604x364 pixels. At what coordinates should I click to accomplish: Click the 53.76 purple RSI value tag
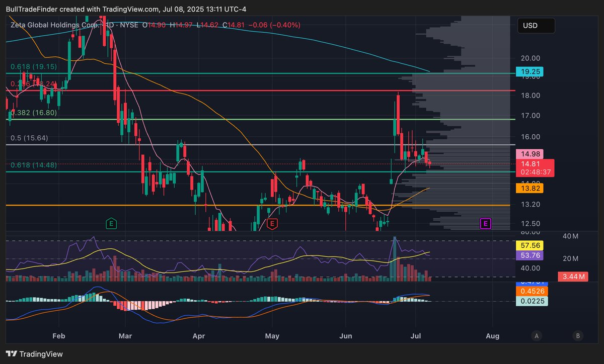[530, 255]
